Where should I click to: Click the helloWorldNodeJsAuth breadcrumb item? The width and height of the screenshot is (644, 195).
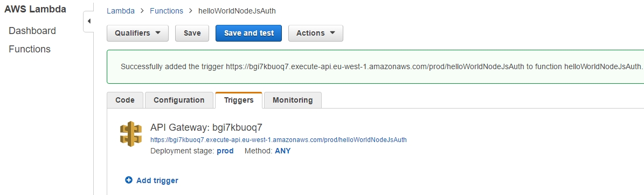click(x=237, y=11)
